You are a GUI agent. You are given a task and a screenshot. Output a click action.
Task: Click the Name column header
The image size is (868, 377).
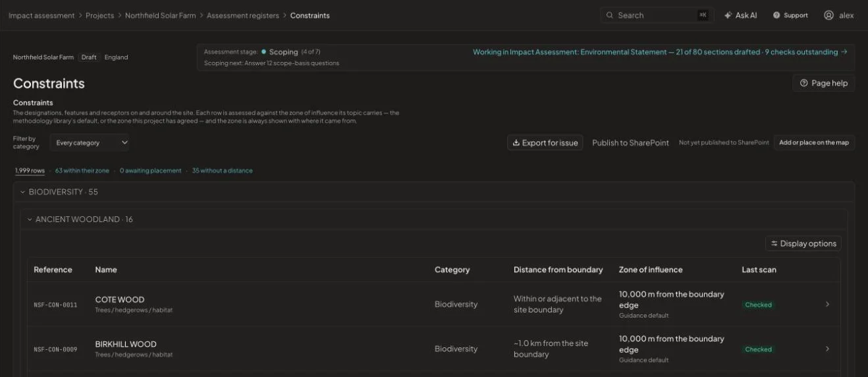106,270
